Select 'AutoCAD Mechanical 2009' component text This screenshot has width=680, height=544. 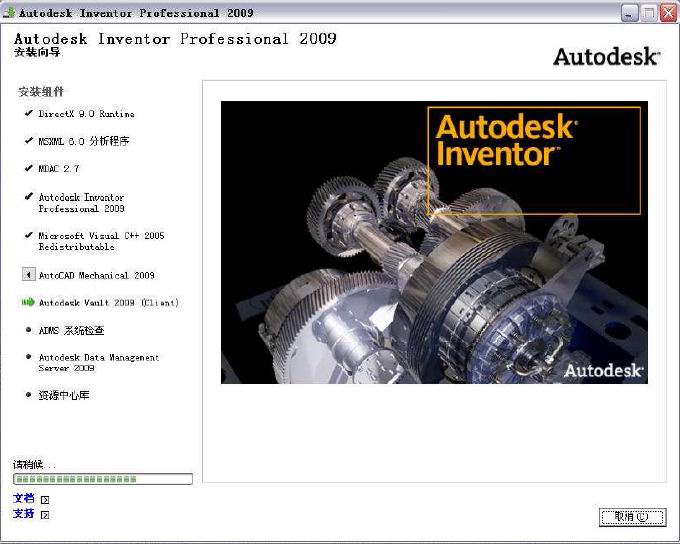point(97,275)
